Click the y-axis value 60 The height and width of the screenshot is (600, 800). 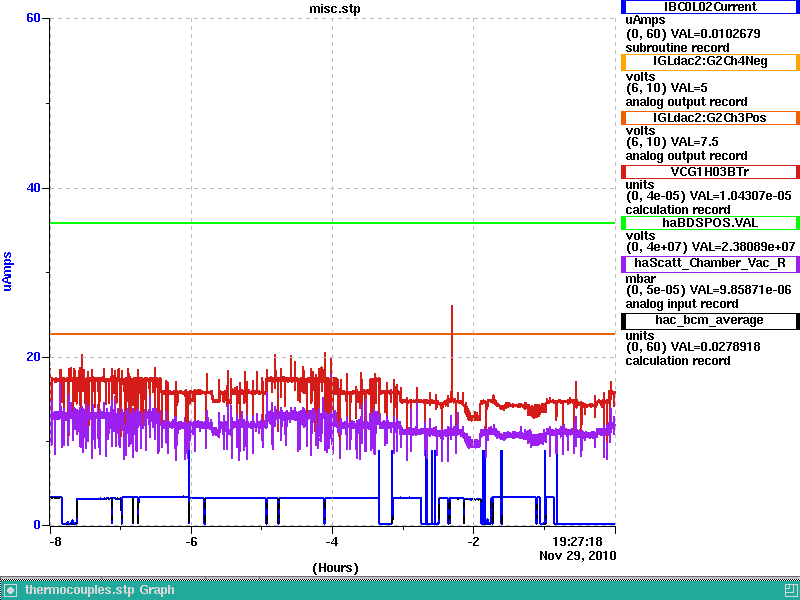(33, 18)
